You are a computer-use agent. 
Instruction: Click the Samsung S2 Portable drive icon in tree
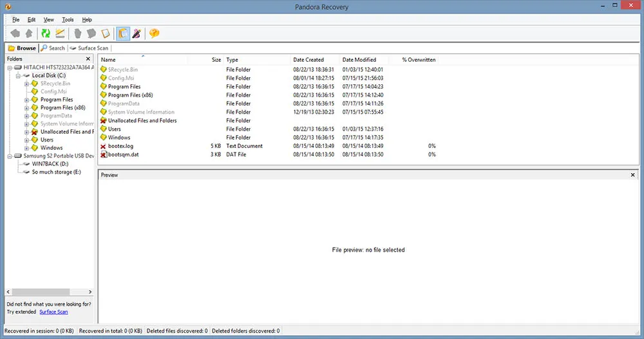pyautogui.click(x=17, y=156)
